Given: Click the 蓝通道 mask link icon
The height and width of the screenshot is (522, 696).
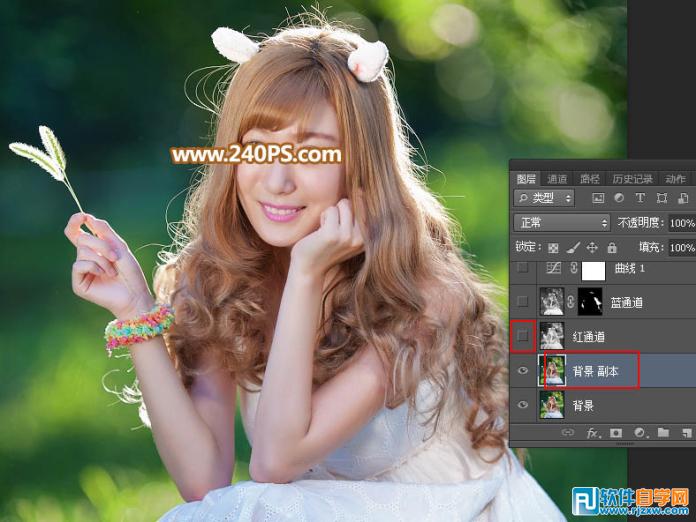Looking at the screenshot, I should click(571, 302).
